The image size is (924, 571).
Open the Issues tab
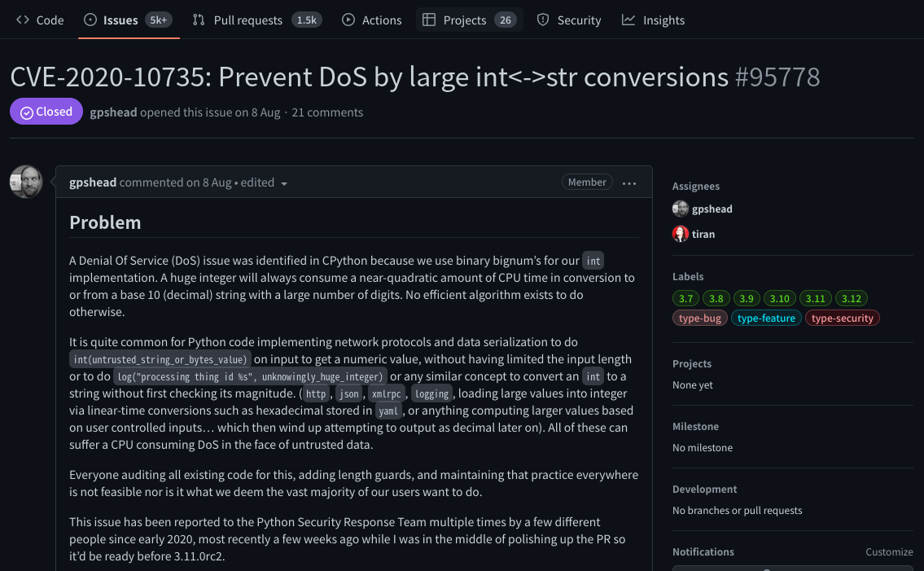(129, 20)
